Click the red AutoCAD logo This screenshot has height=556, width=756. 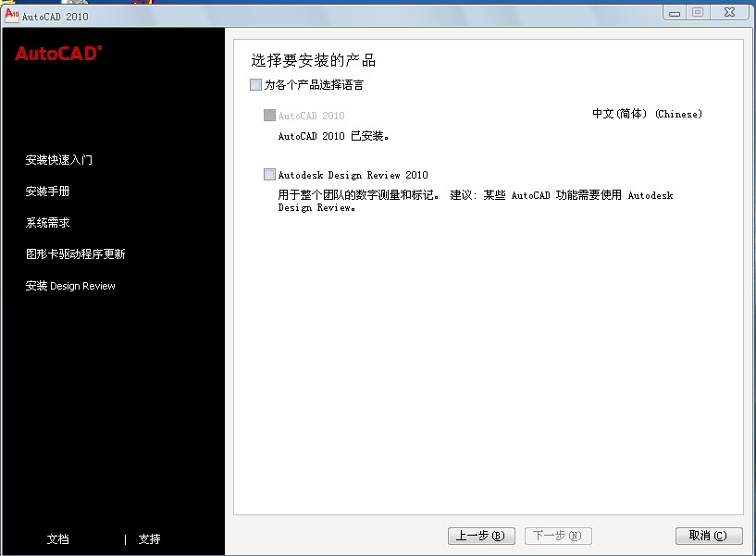58,54
